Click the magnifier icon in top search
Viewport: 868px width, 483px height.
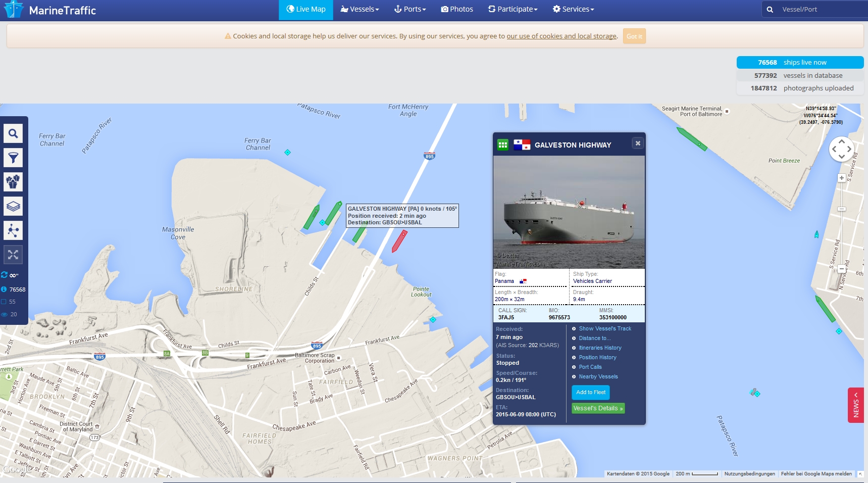point(770,9)
